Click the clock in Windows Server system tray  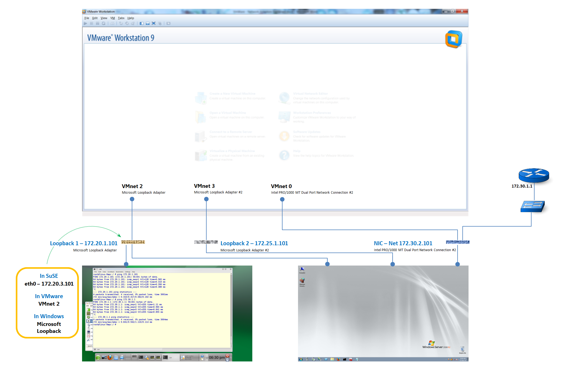pyautogui.click(x=463, y=360)
